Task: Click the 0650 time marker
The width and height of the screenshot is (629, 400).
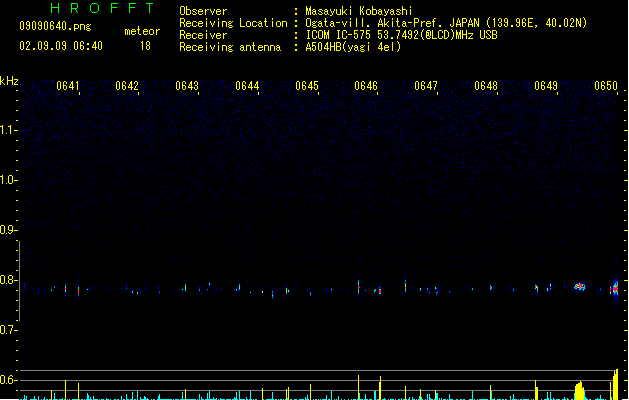Action: click(606, 86)
